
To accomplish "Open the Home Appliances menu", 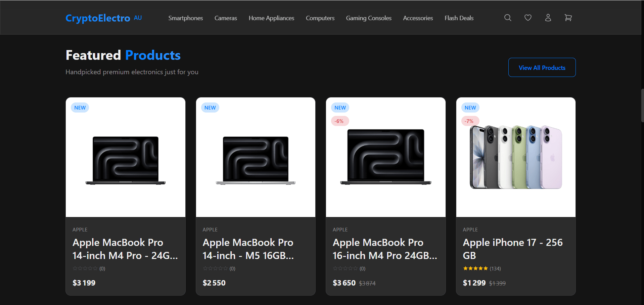I will (271, 18).
